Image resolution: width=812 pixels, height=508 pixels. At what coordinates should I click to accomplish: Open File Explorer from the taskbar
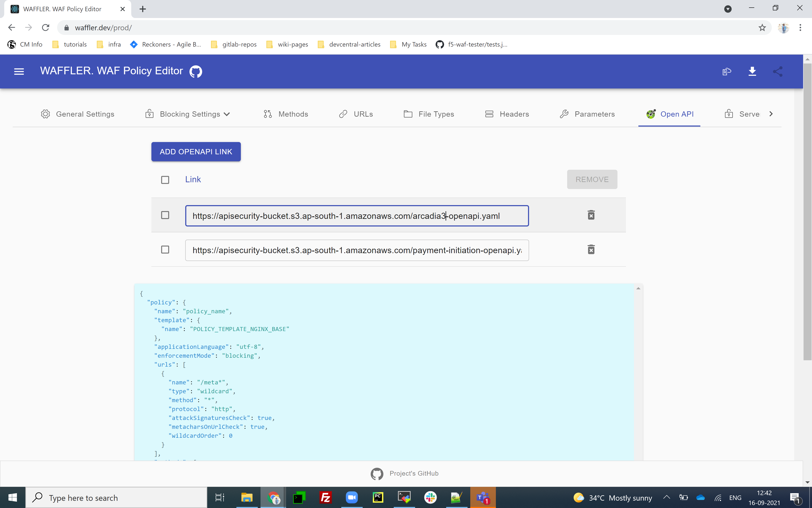tap(247, 498)
